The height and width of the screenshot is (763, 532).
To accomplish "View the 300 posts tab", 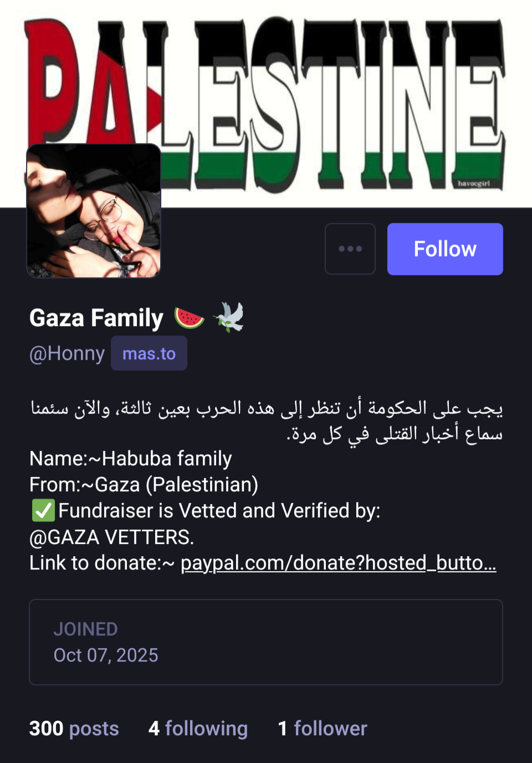I will coord(74,728).
